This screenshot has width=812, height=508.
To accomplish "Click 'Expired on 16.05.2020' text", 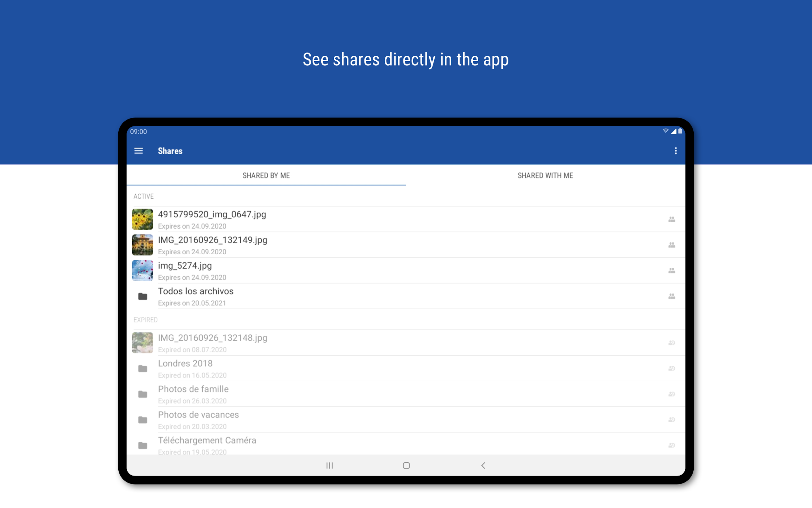I will [192, 375].
